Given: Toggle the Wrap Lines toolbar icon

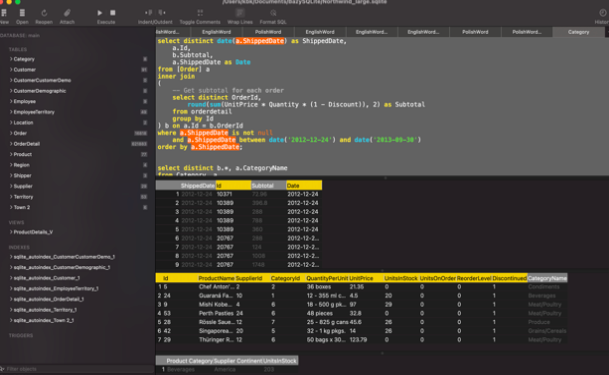Looking at the screenshot, I should [x=240, y=13].
